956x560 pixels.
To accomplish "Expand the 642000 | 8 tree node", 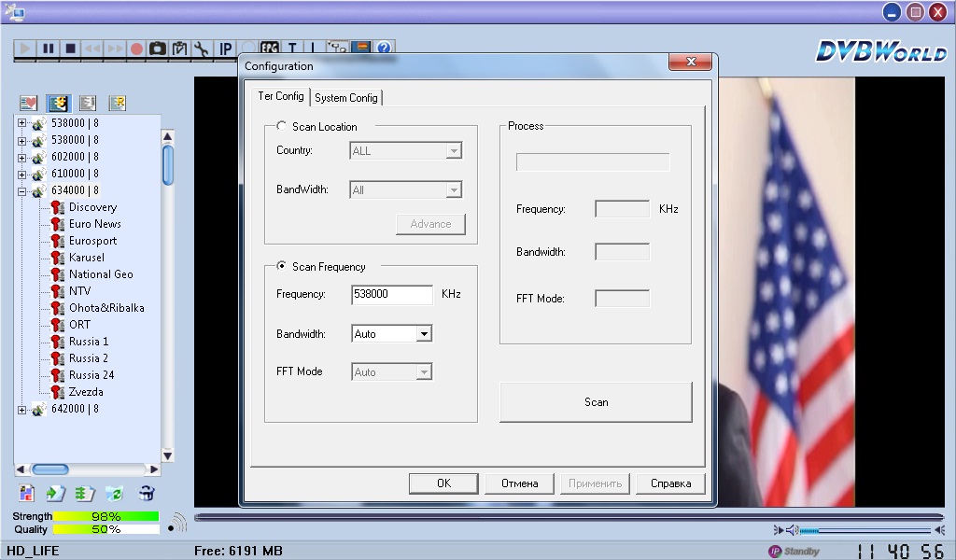I will 21,409.
